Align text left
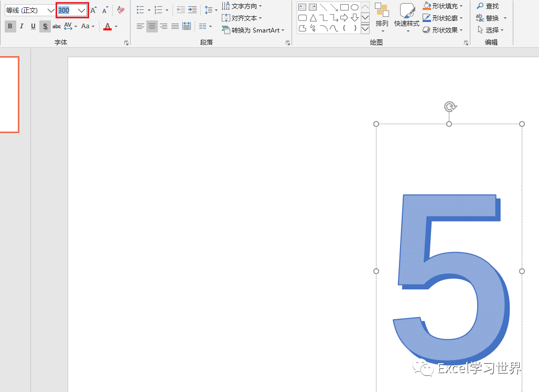The image size is (539, 392). point(140,26)
